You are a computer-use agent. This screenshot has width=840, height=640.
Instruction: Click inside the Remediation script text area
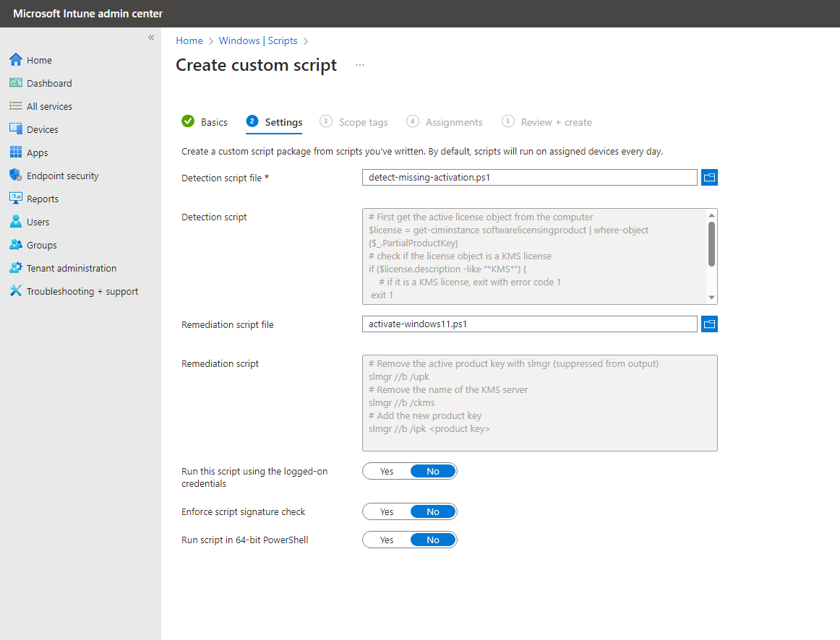coord(539,403)
